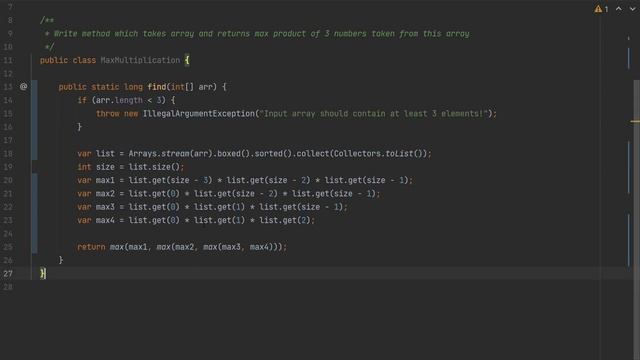Click variable max1 declaration on line 20
This screenshot has height=360, width=640.
(105, 180)
